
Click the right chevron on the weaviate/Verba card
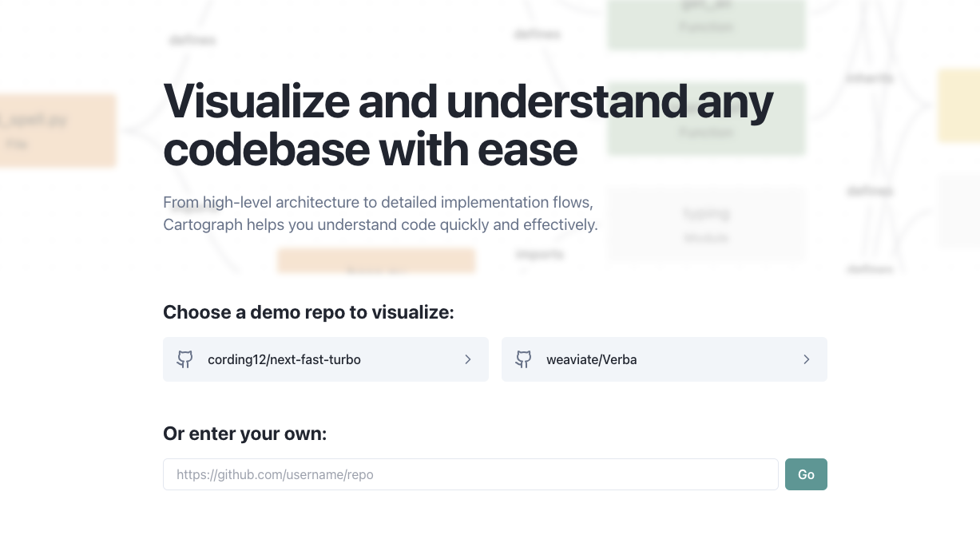tap(807, 359)
